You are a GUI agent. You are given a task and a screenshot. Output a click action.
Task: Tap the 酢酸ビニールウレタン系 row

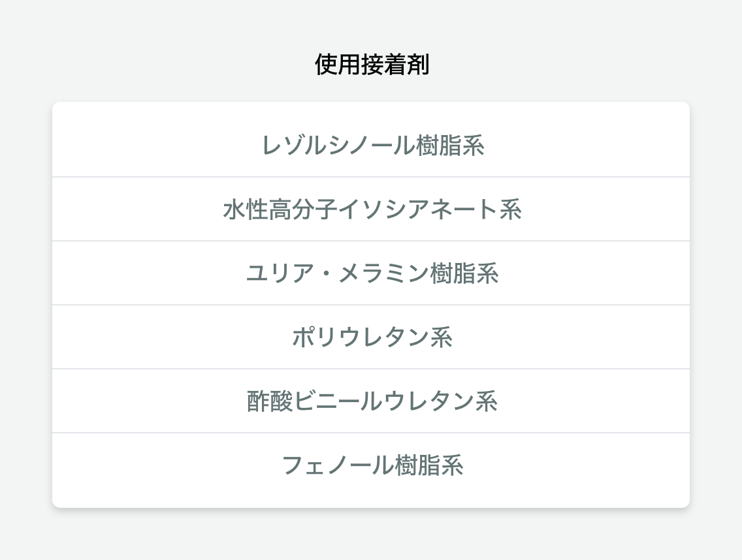coord(371,401)
